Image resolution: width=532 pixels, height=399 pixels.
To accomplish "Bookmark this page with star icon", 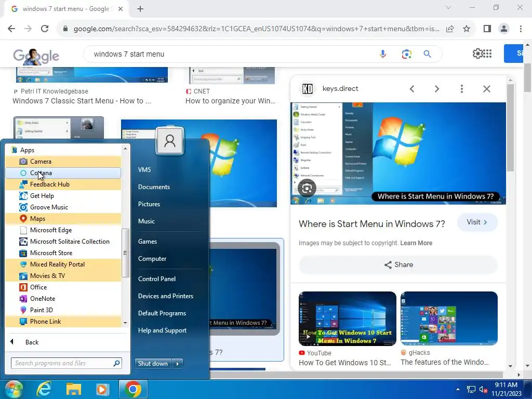I will point(467,29).
